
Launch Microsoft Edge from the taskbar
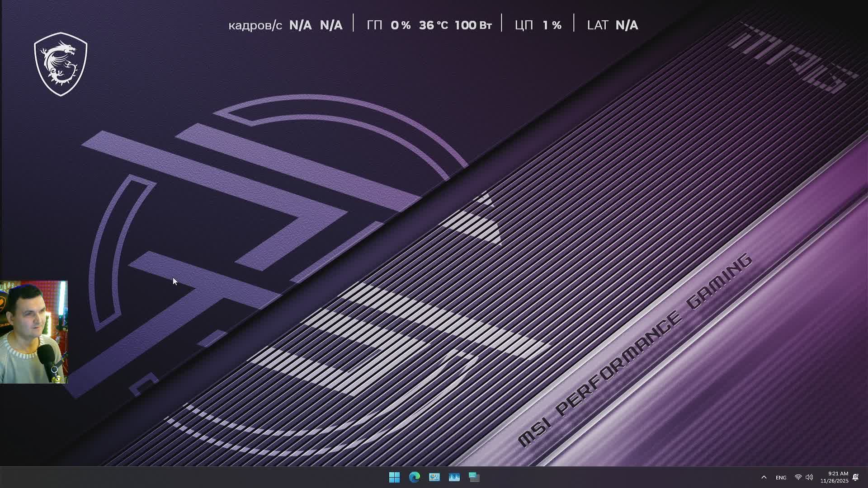click(x=414, y=477)
